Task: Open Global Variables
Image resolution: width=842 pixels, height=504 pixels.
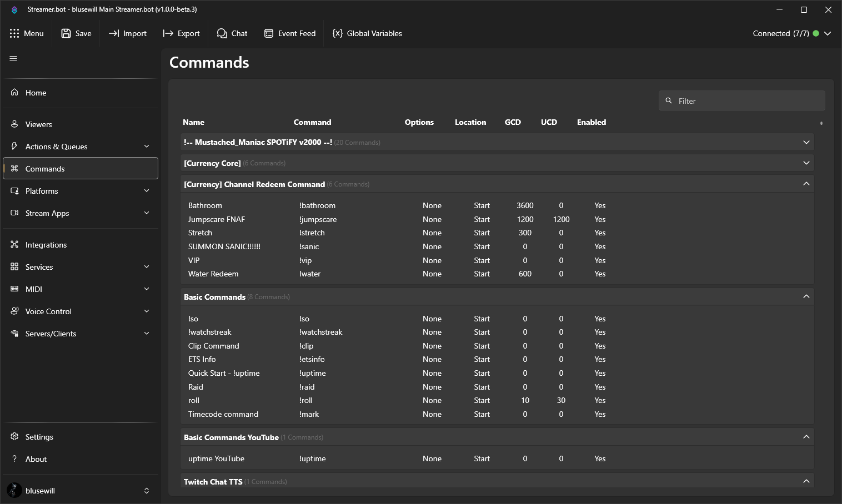Action: click(x=367, y=33)
